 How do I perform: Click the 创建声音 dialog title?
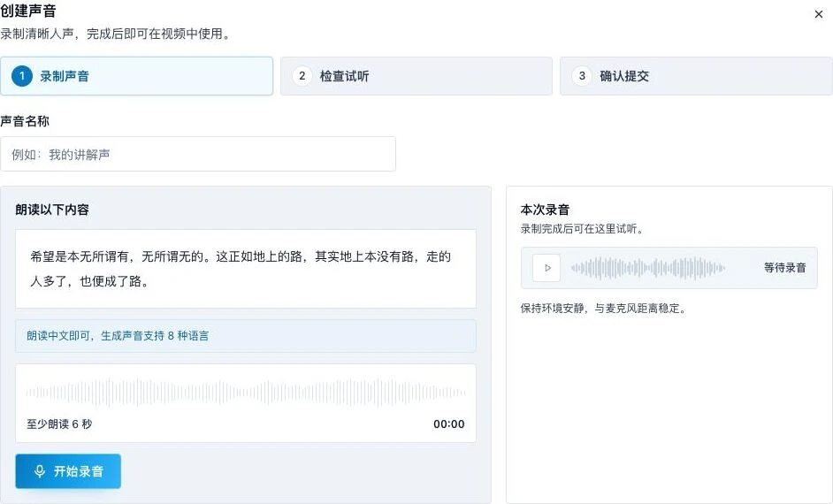tap(28, 11)
